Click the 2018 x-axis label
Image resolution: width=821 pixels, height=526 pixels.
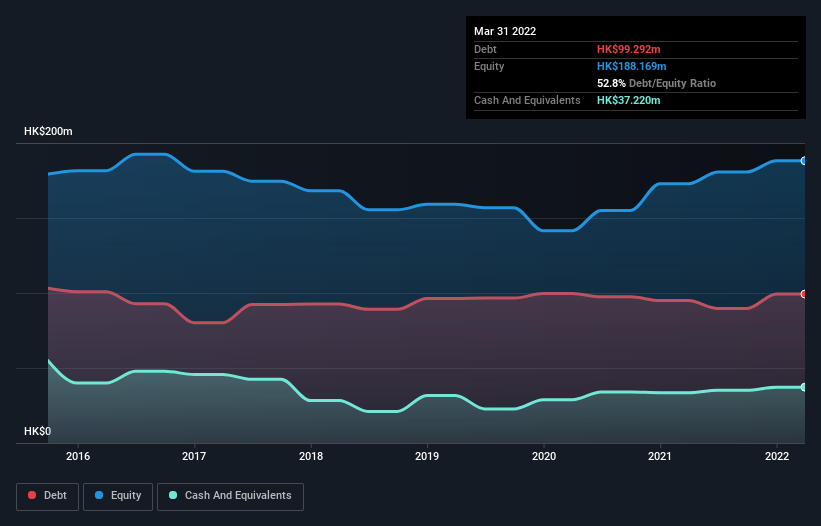tap(311, 456)
